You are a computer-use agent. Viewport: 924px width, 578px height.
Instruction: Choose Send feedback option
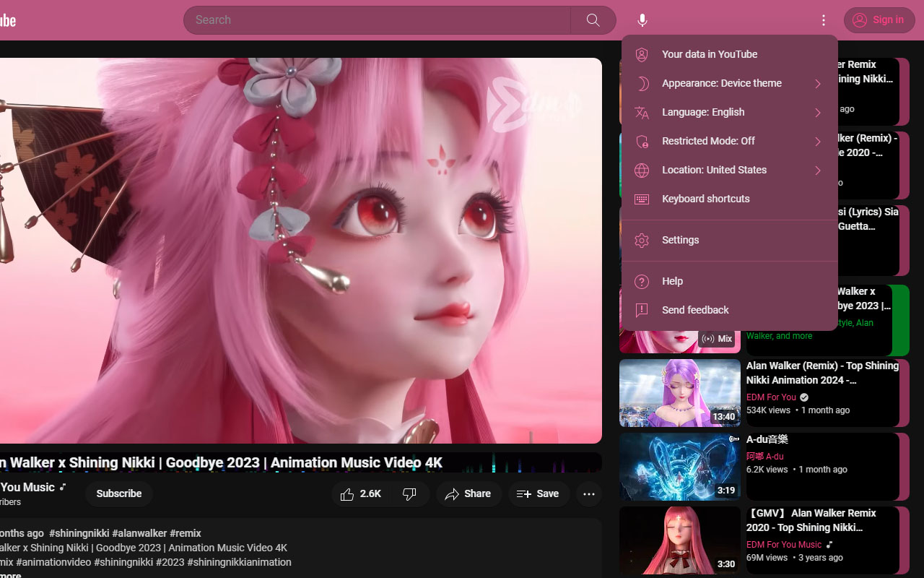pyautogui.click(x=729, y=310)
